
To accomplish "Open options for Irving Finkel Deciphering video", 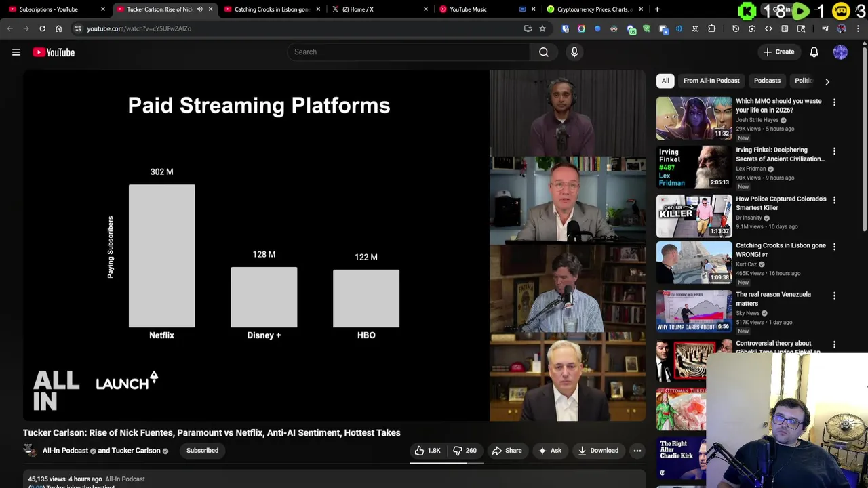I will 834,151.
